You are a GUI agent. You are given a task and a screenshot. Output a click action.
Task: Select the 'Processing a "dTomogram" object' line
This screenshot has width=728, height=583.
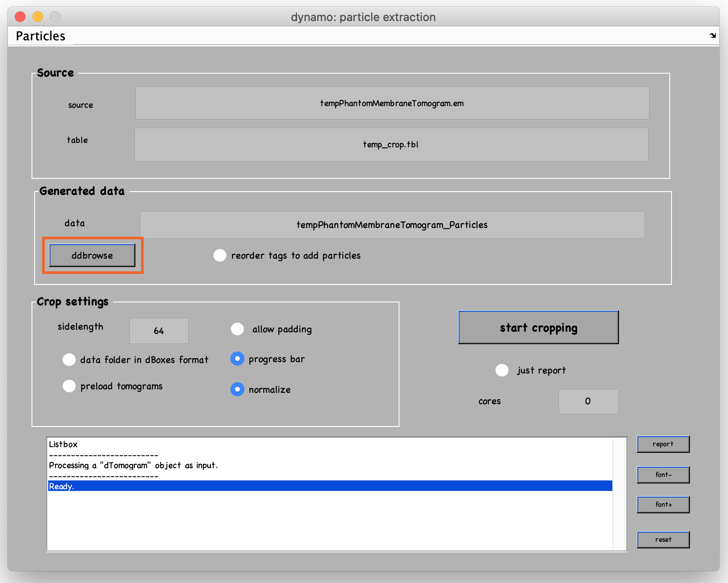(330, 465)
